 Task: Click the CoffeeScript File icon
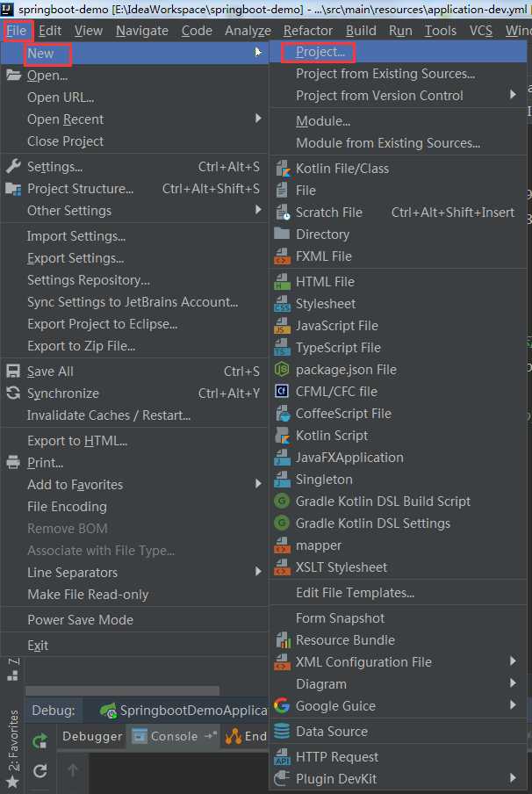coord(282,413)
